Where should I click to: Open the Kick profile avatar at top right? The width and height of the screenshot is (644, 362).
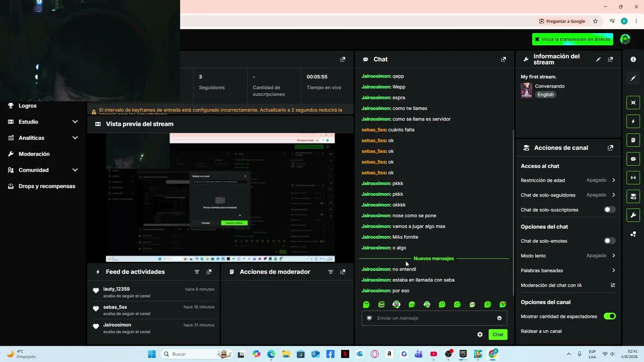625,39
